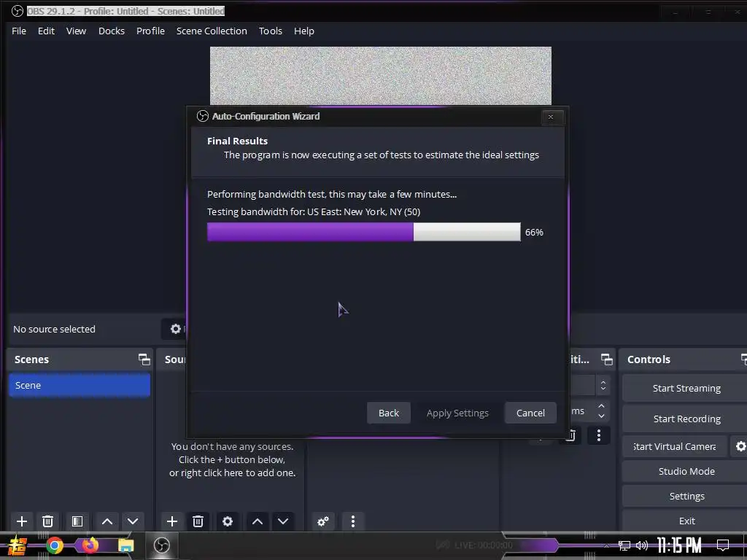Click the 'Scenes' panel title
The image size is (747, 560).
pos(31,359)
